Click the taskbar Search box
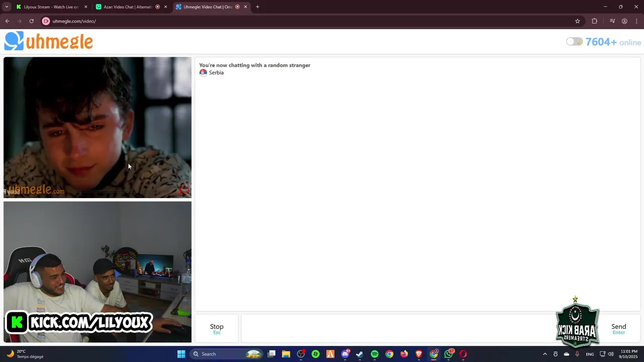This screenshot has height=362, width=644. pyautogui.click(x=227, y=354)
